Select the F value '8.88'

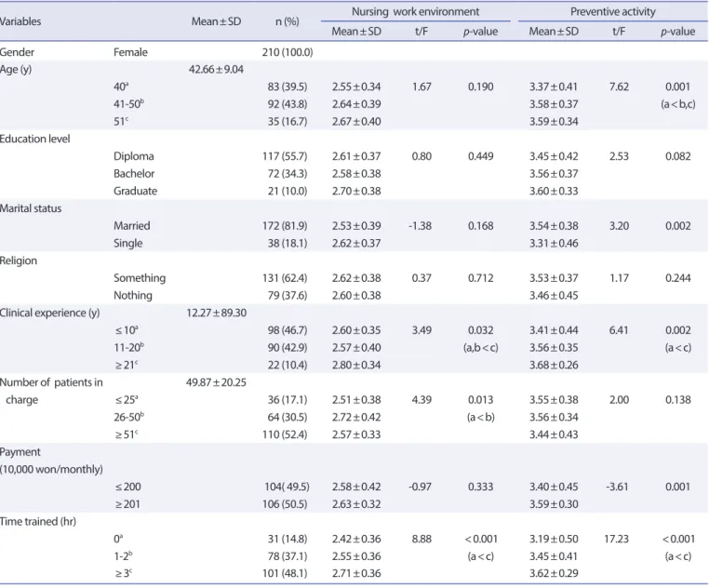click(x=421, y=539)
